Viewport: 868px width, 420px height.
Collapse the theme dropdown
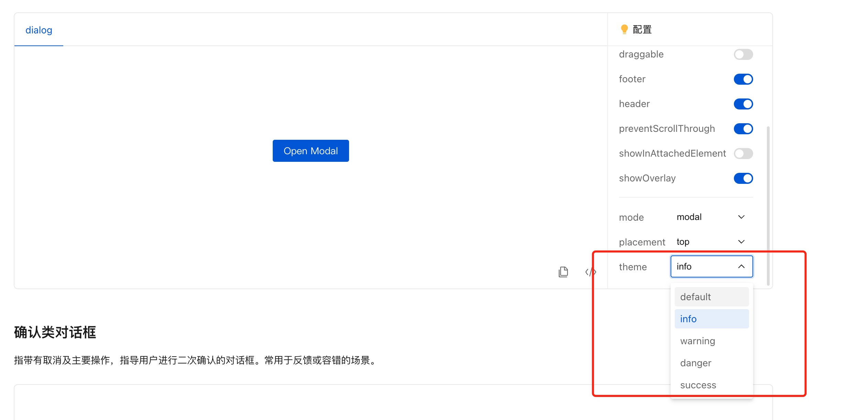(x=711, y=266)
